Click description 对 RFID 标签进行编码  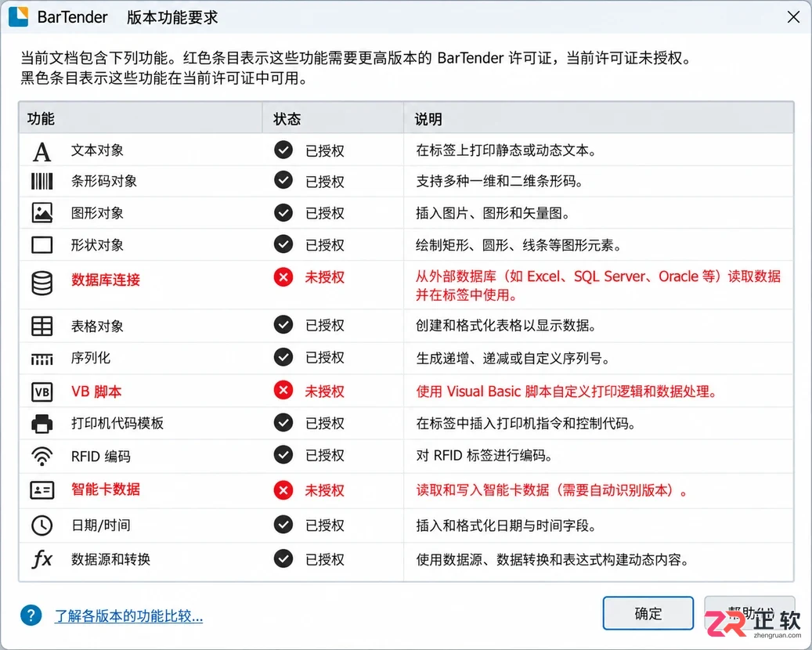point(484,455)
